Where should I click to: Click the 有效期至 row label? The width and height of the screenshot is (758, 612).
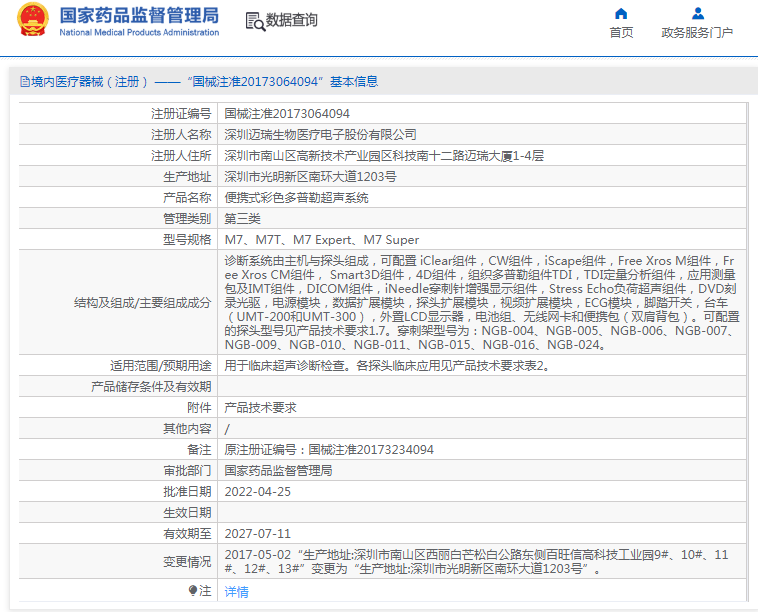(x=187, y=534)
